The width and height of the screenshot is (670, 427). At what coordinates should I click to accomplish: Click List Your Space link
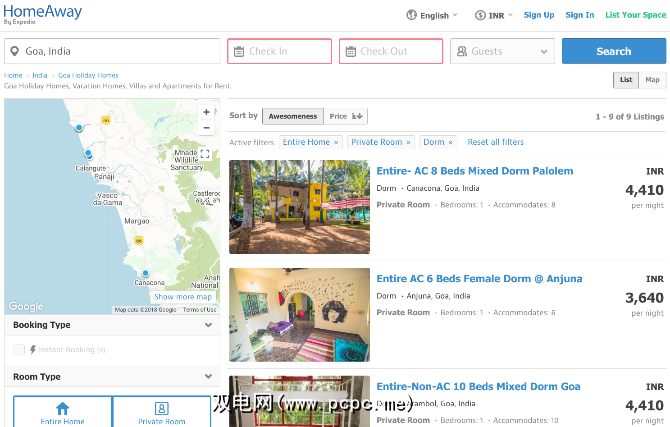[635, 15]
